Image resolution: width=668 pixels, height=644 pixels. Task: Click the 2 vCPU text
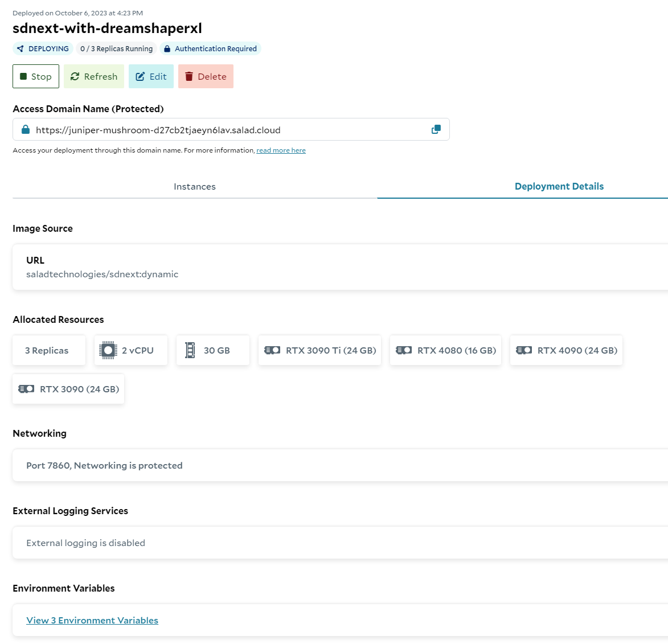(x=138, y=350)
